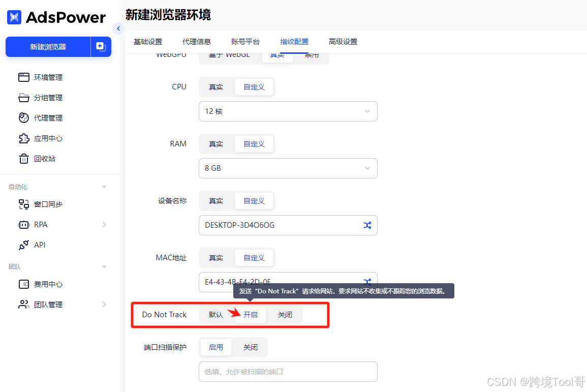The image size is (587, 392).
Task: Open 费用中心 in the sidebar
Action: point(48,284)
